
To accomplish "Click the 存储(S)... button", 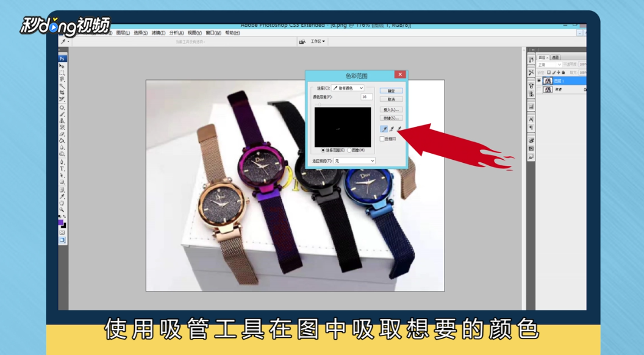I will 392,118.
